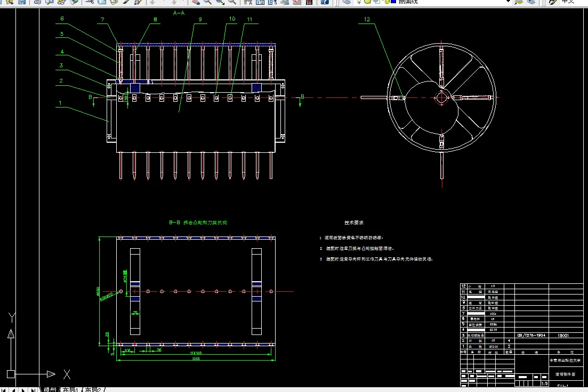Click part callout number 12
The height and width of the screenshot is (392, 588).
coord(367,19)
